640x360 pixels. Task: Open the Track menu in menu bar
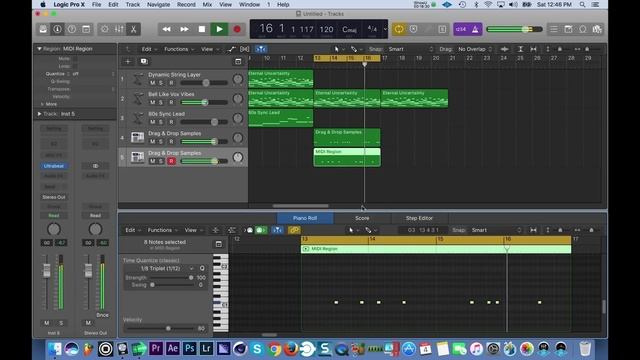click(x=133, y=4)
